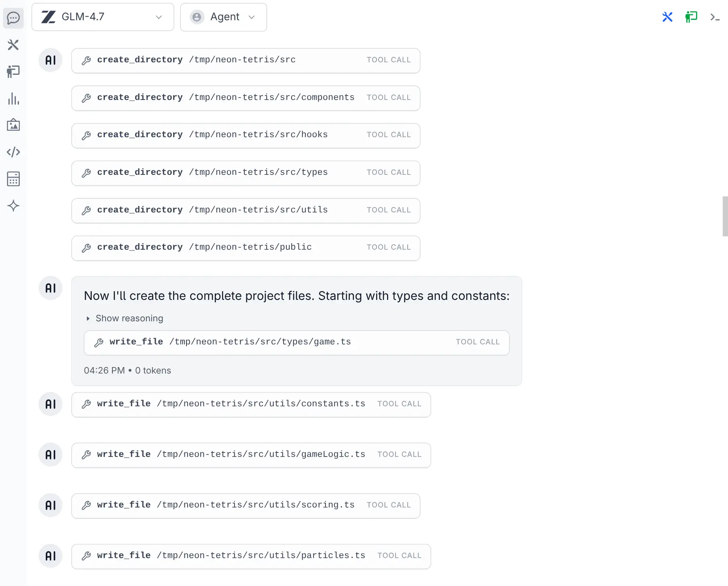Open the chat bubble icon in sidebar
728x586 pixels.
pyautogui.click(x=13, y=18)
